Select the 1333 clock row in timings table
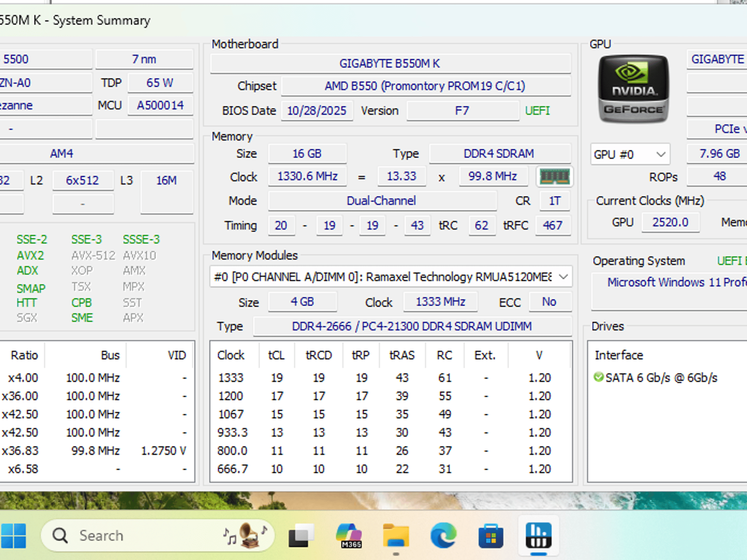Screen dimensions: 747x560 tap(391, 378)
